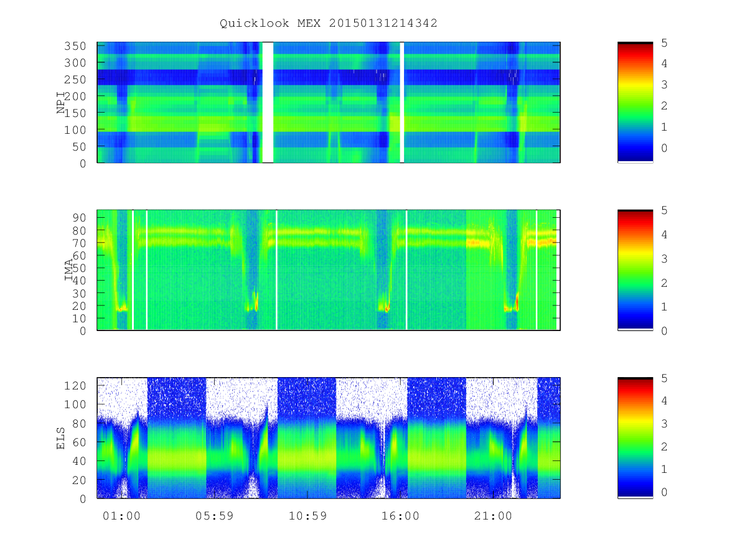Click inside the ELS spectrogram panel
Screen dimensions: 747x560
[329, 437]
